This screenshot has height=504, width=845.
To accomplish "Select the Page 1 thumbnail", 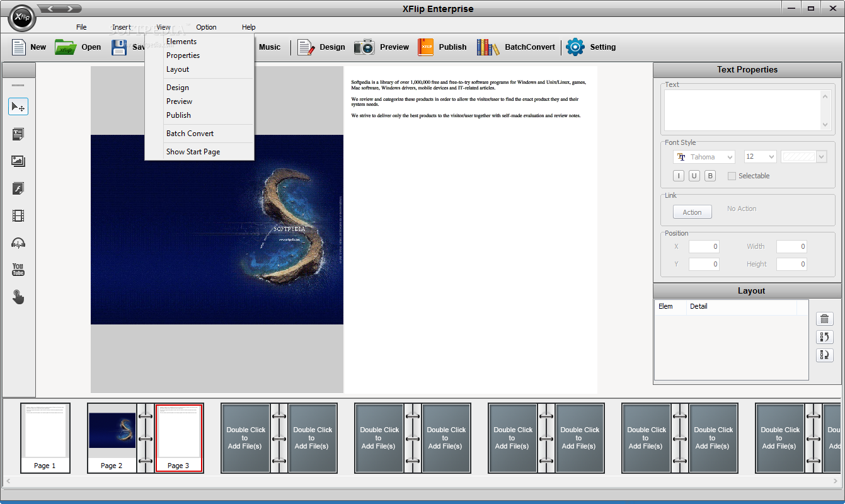I will pyautogui.click(x=45, y=438).
